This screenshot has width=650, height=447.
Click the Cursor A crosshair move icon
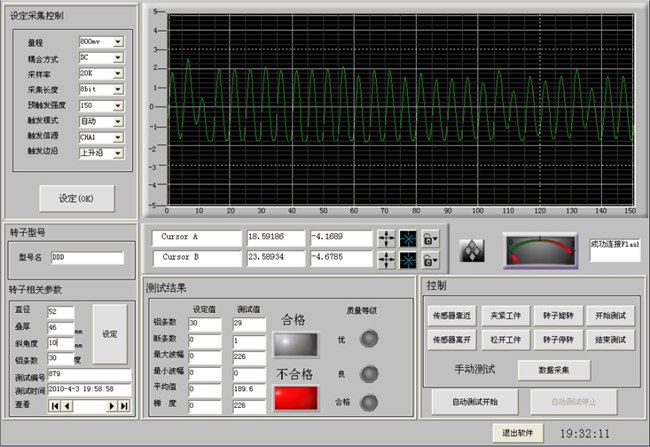click(387, 238)
